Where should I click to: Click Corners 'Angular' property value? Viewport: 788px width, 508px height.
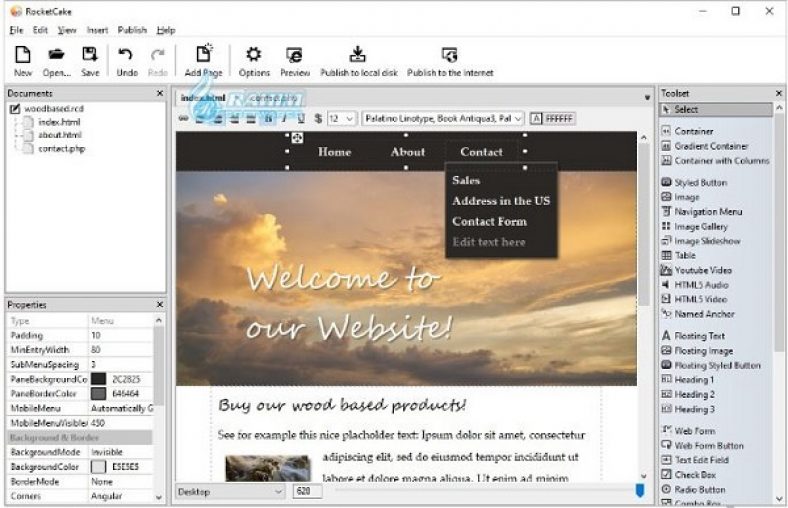pyautogui.click(x=121, y=496)
